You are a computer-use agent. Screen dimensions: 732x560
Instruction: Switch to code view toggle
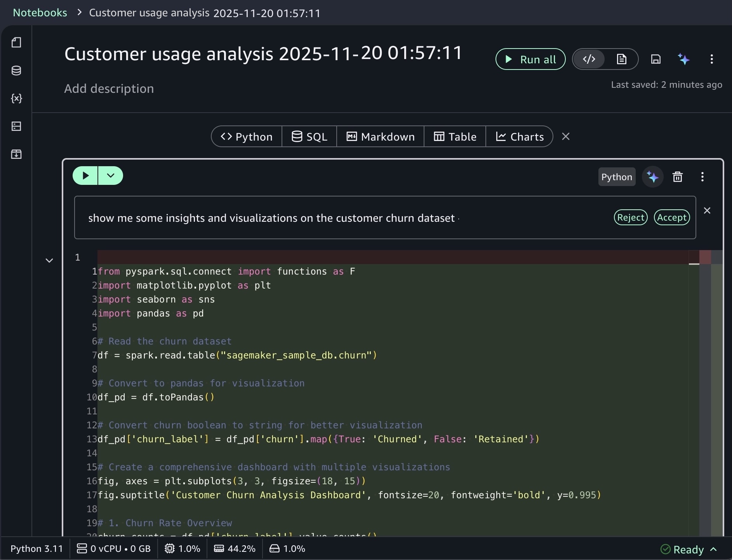coord(589,59)
